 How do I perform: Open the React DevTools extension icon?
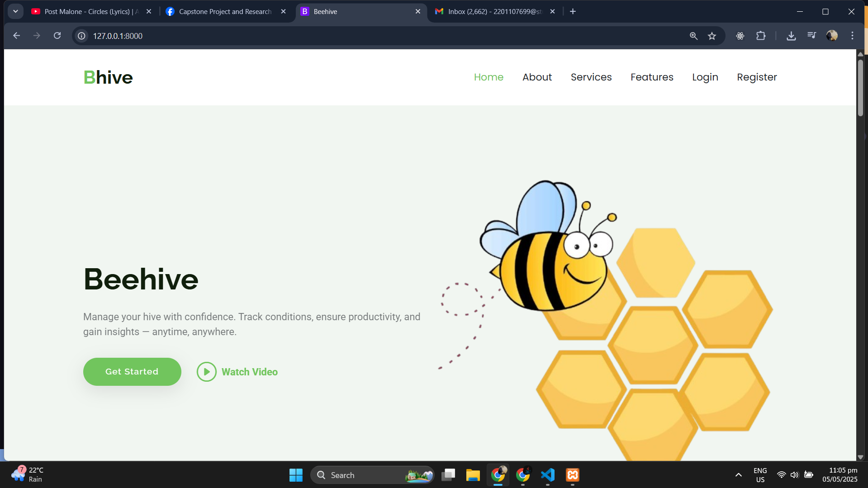[x=740, y=36]
